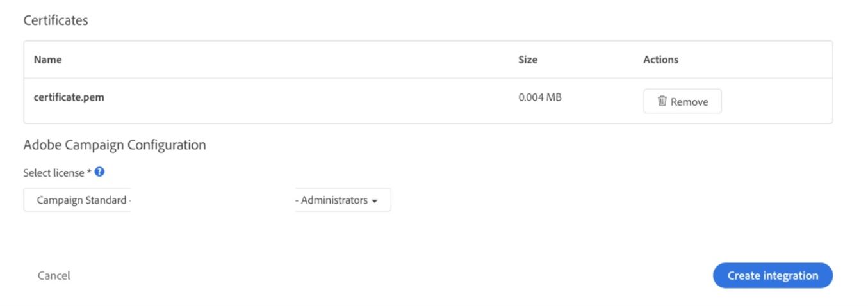Select the certificate.pem file name
Screen dimensions: 868x306
pyautogui.click(x=69, y=98)
